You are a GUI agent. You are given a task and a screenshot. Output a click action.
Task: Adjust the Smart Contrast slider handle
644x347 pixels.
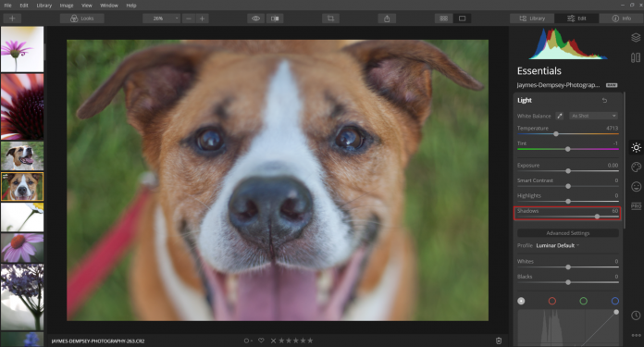(568, 186)
